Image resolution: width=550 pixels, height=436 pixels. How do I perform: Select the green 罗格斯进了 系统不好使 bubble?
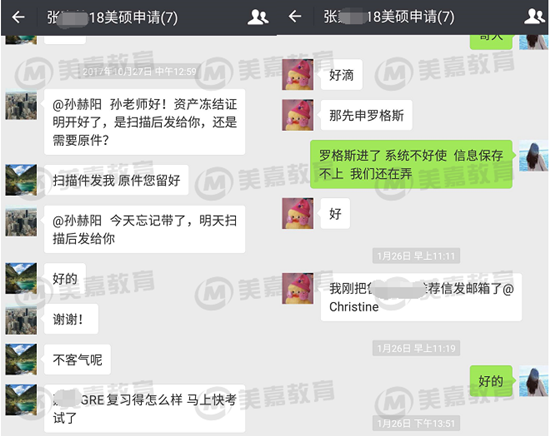coord(411,164)
